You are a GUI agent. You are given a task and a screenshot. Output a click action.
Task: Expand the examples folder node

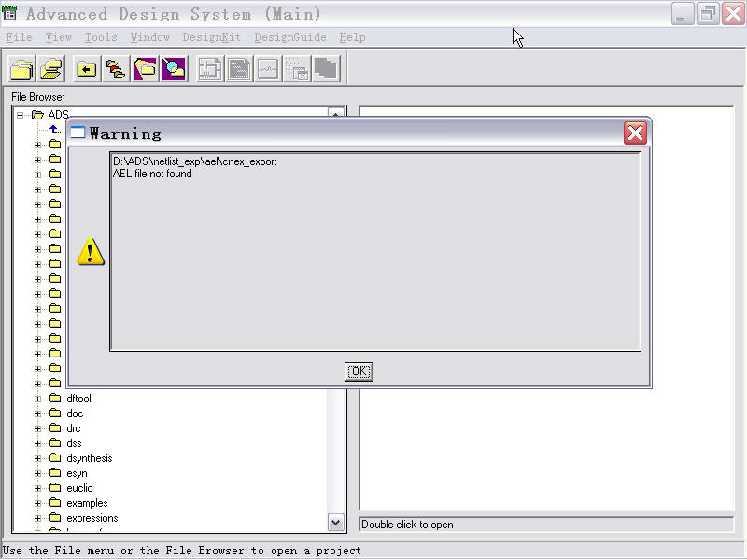pyautogui.click(x=37, y=503)
